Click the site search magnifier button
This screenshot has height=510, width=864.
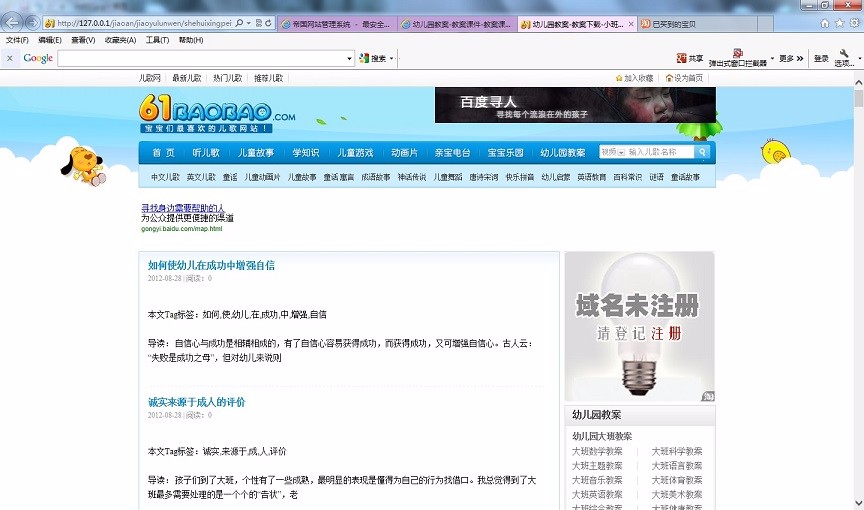[702, 152]
